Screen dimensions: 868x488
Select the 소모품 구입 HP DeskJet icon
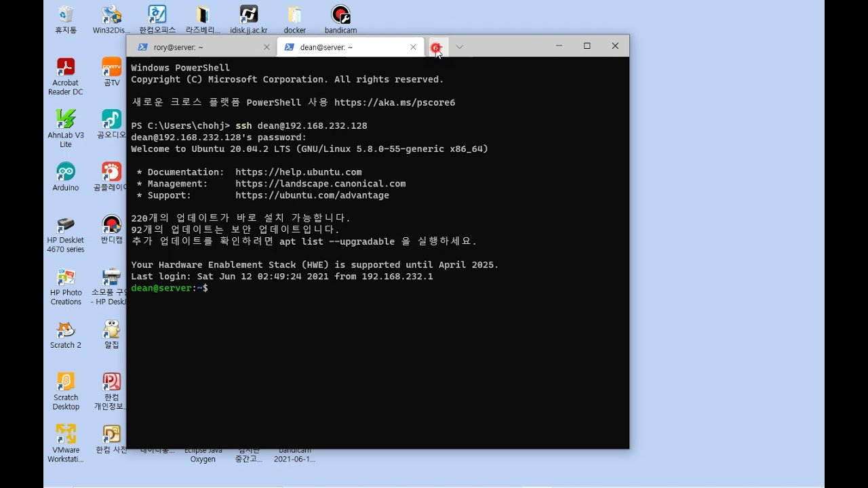[x=108, y=286]
